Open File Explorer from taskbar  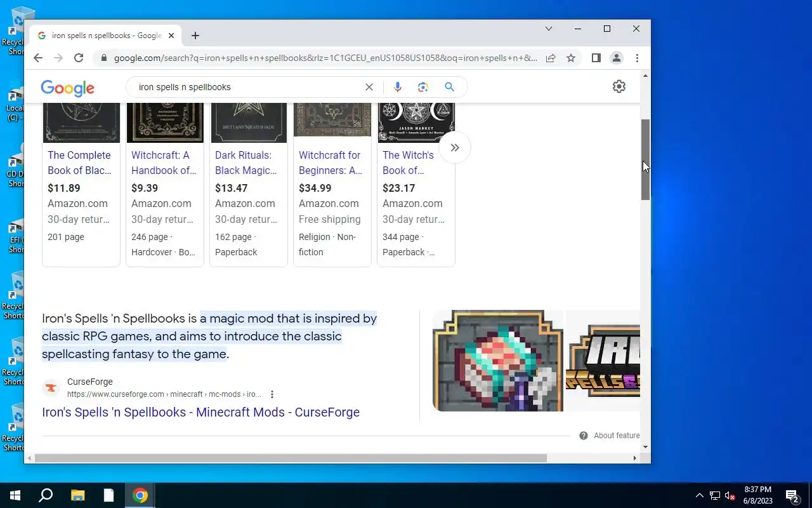pyautogui.click(x=77, y=495)
